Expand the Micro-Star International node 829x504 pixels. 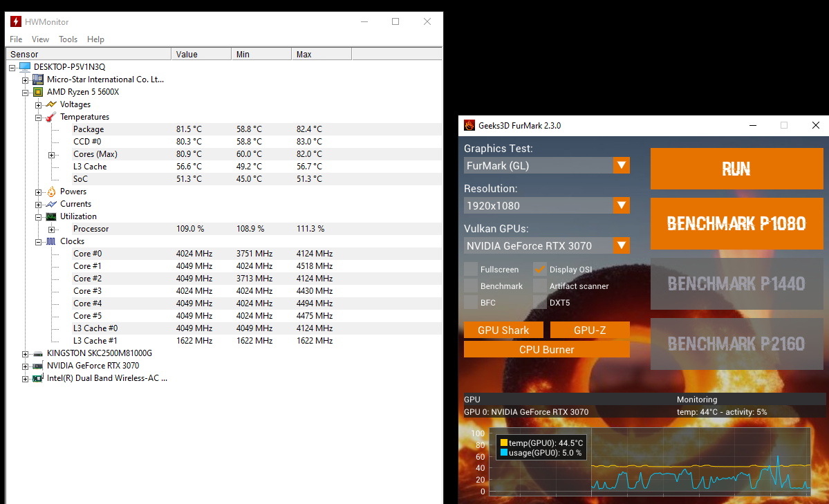point(25,80)
